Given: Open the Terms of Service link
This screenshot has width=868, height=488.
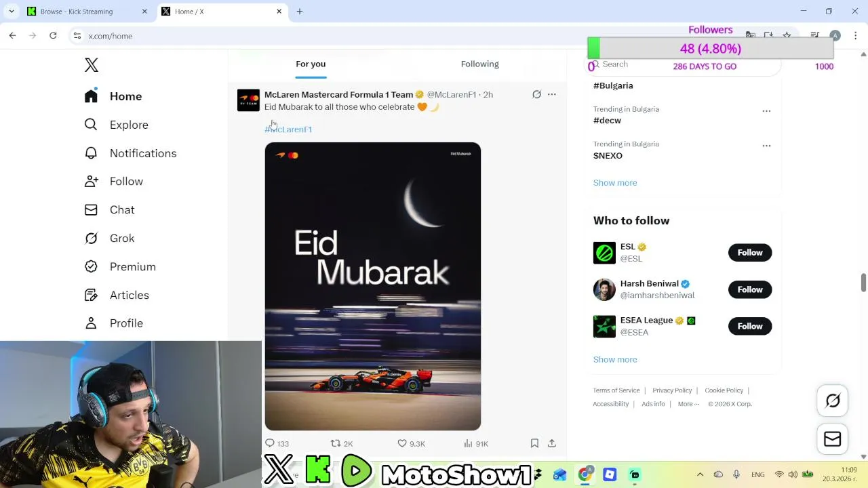Looking at the screenshot, I should coord(616,390).
